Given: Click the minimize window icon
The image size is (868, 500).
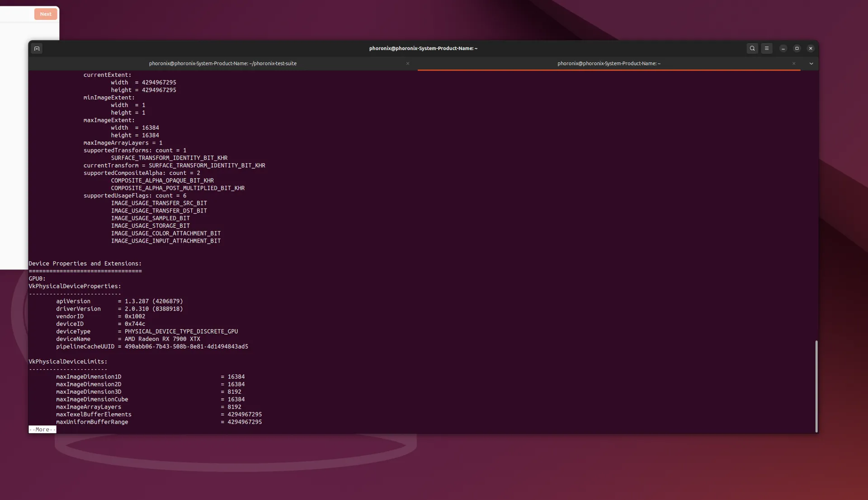Looking at the screenshot, I should coord(783,48).
